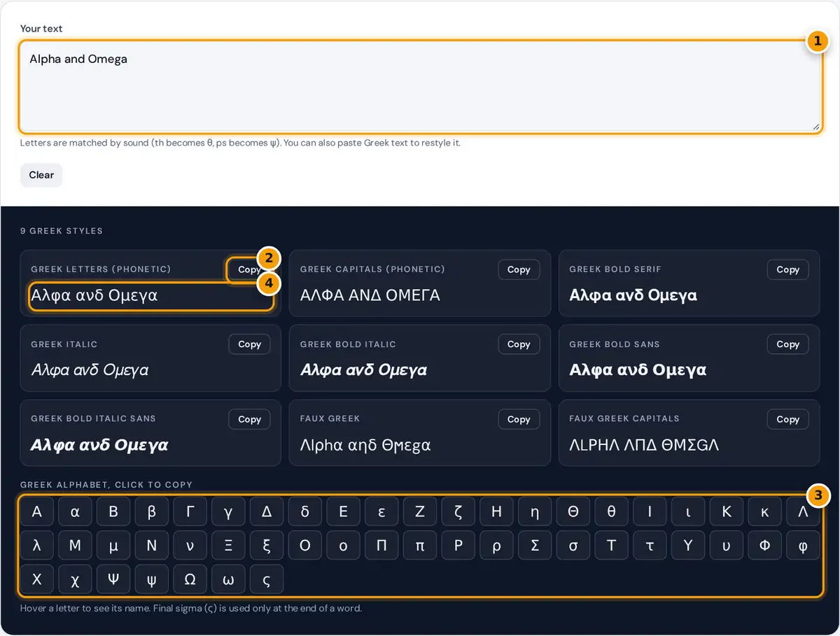Copy lowercase nu ν letter key
Image resolution: width=840 pixels, height=636 pixels.
tap(190, 546)
